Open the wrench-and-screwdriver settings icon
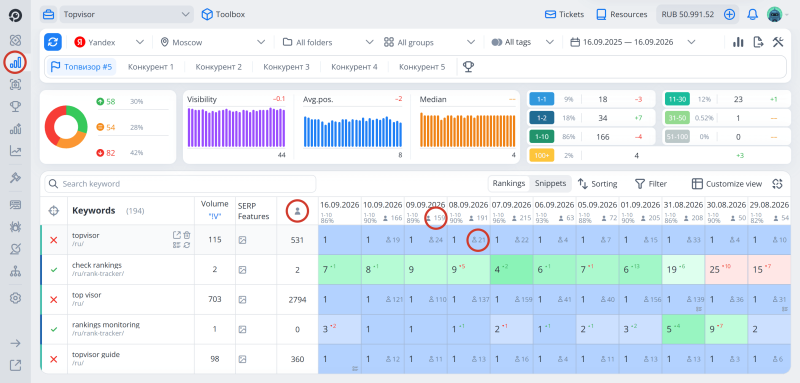This screenshot has height=383, width=800. click(778, 42)
